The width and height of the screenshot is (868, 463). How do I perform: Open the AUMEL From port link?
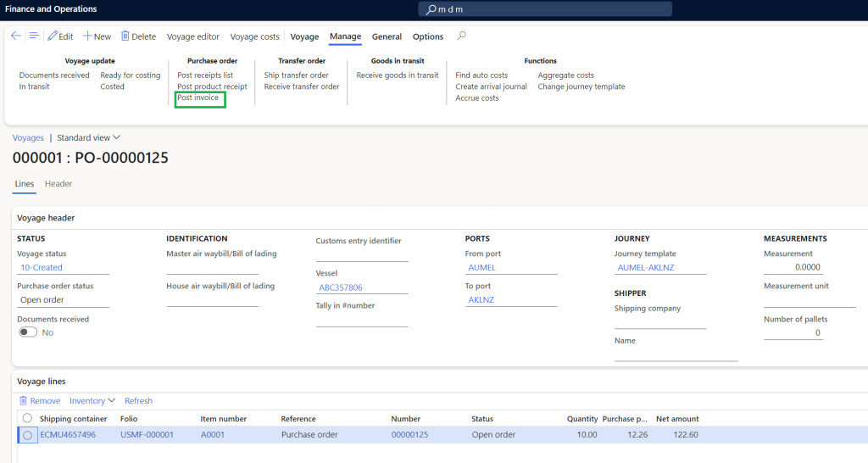481,268
